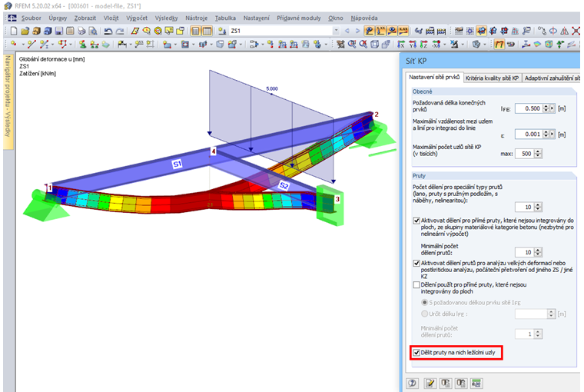Toggle 'Dělit pruty na nich ležícími uzly' checkbox
This screenshot has height=392, width=584.
[x=416, y=353]
